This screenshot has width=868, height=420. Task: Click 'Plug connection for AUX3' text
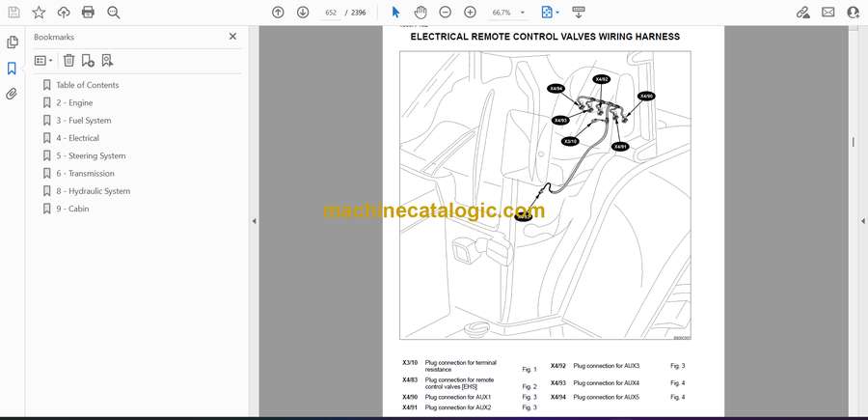607,366
